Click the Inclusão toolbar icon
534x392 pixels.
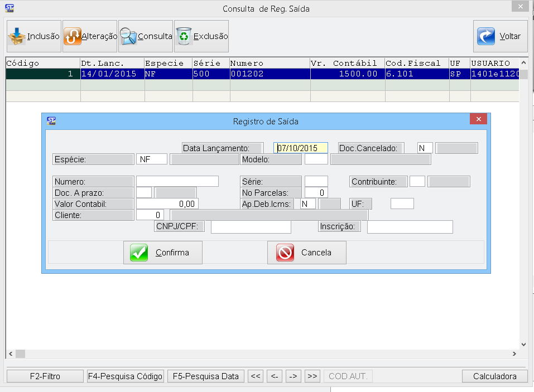18,36
